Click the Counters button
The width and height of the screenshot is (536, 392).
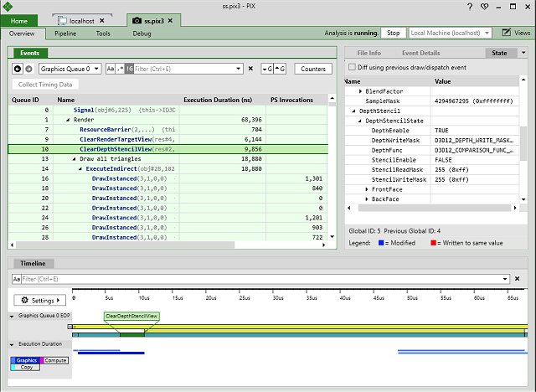pyautogui.click(x=313, y=69)
